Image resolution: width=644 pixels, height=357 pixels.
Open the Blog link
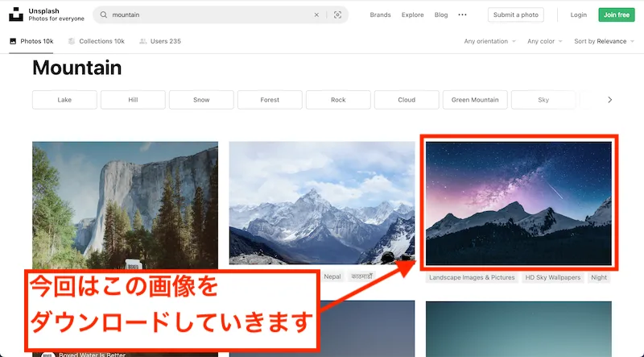click(x=441, y=15)
